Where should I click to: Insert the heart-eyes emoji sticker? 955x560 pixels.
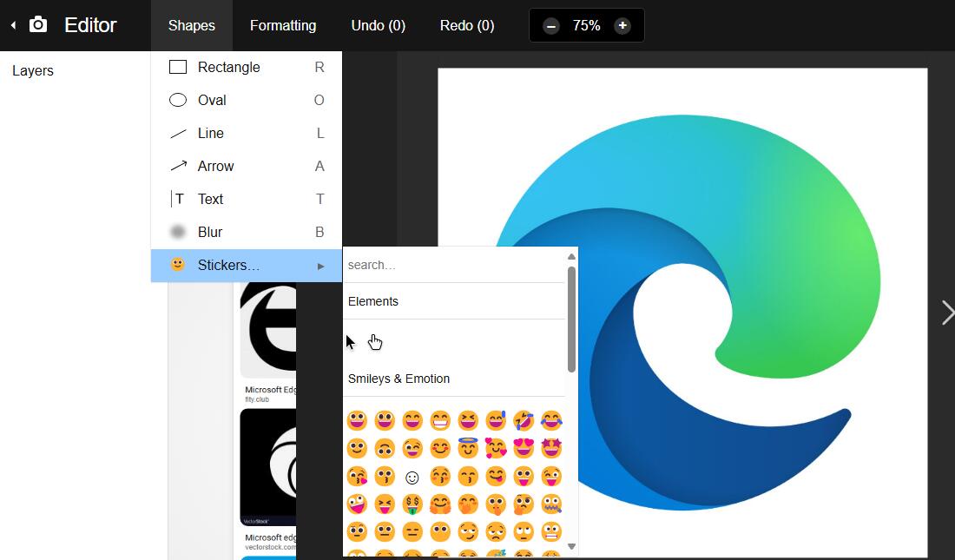(x=524, y=449)
